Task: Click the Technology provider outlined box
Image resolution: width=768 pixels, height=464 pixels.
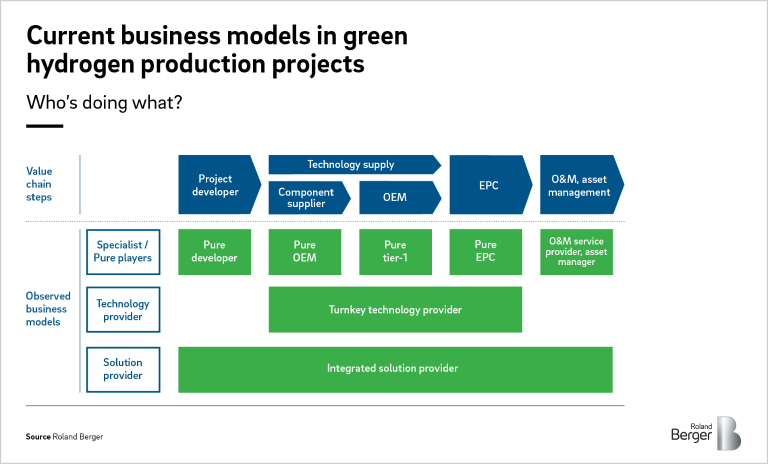Action: tap(123, 310)
